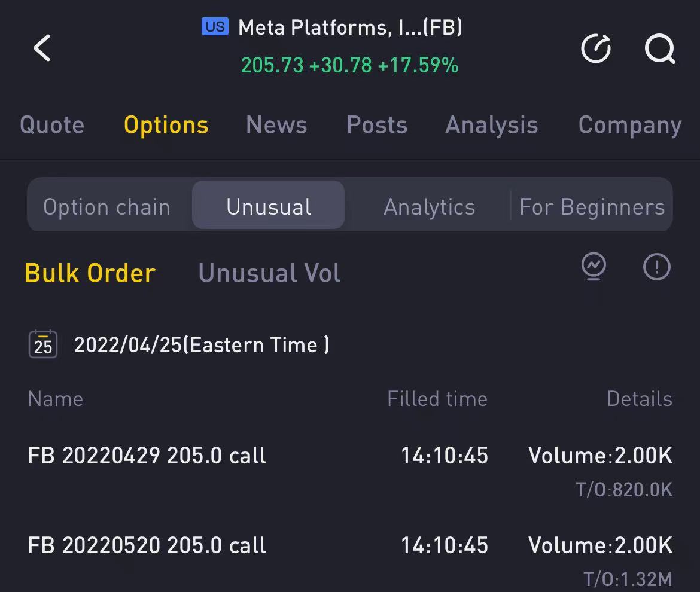Tap the refresh quote icon

point(596,48)
